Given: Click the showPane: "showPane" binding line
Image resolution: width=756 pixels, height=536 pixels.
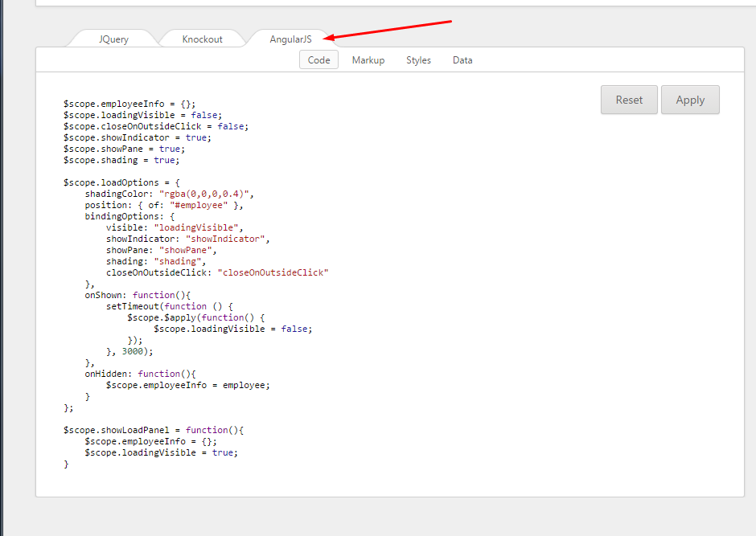Looking at the screenshot, I should point(162,250).
